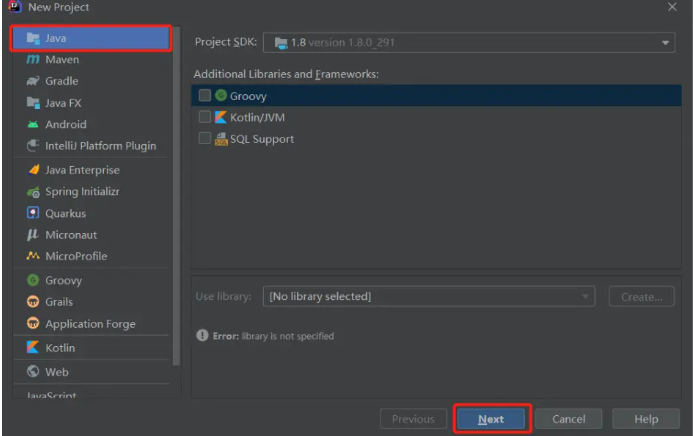
Task: Open the Project SDK dropdown
Action: tap(469, 43)
